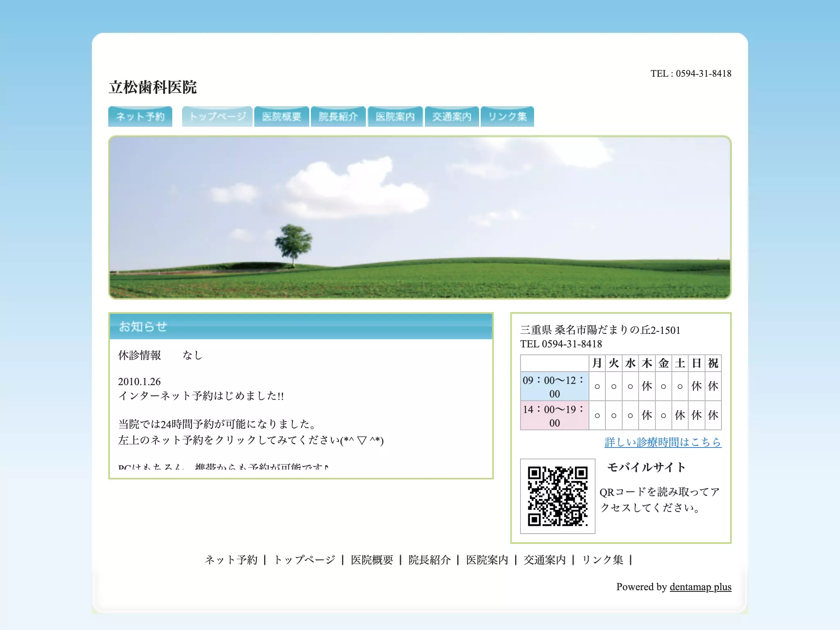The image size is (840, 630).
Task: Select the トップページ navigation tab
Action: [217, 116]
